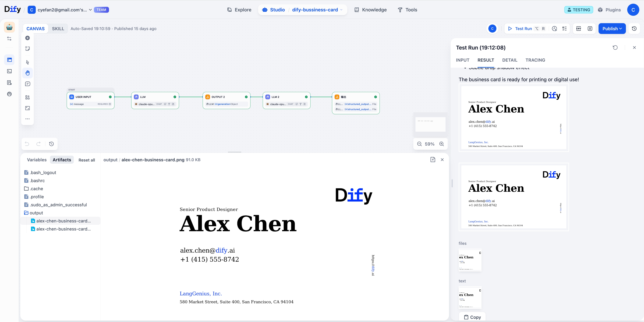644x322 pixels.
Task: Expand the workspace account dropdown
Action: click(90, 10)
